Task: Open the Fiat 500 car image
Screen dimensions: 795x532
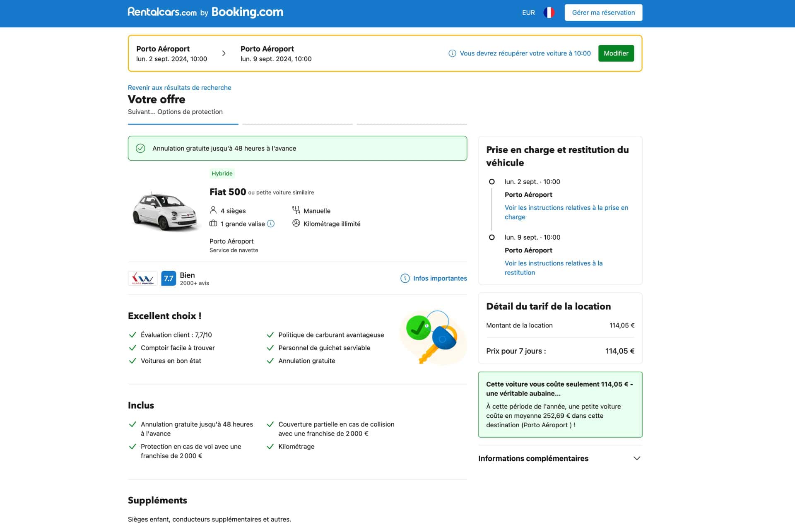Action: [x=165, y=211]
